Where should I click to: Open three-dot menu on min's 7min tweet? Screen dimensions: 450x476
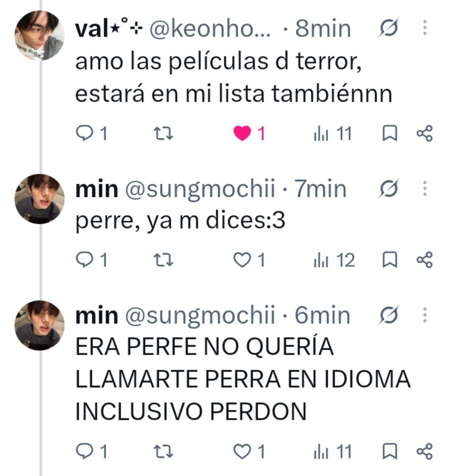point(425,189)
